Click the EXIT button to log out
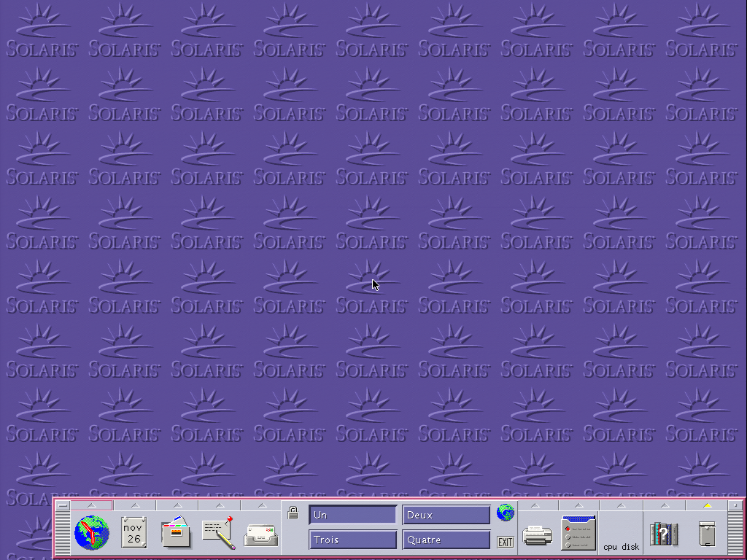 pos(506,542)
